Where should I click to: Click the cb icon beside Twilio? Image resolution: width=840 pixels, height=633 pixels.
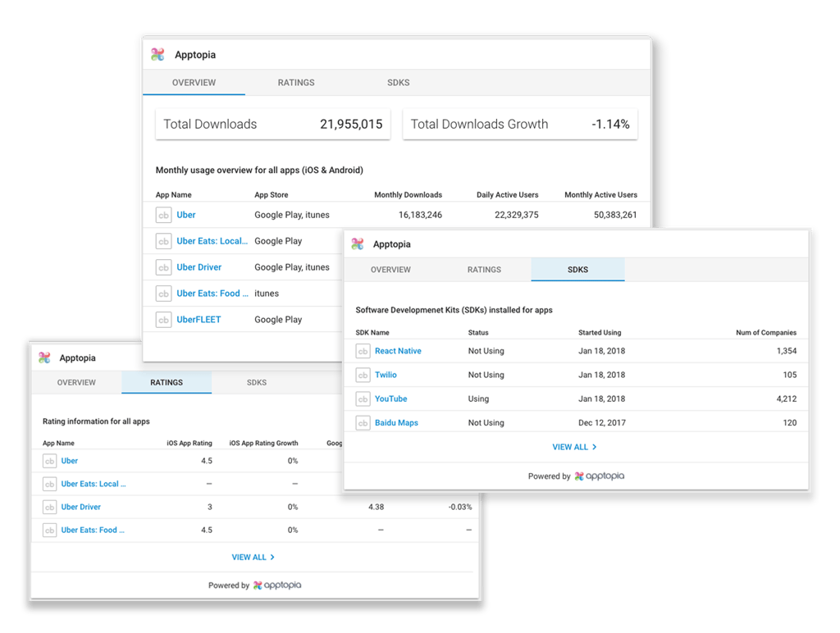362,375
